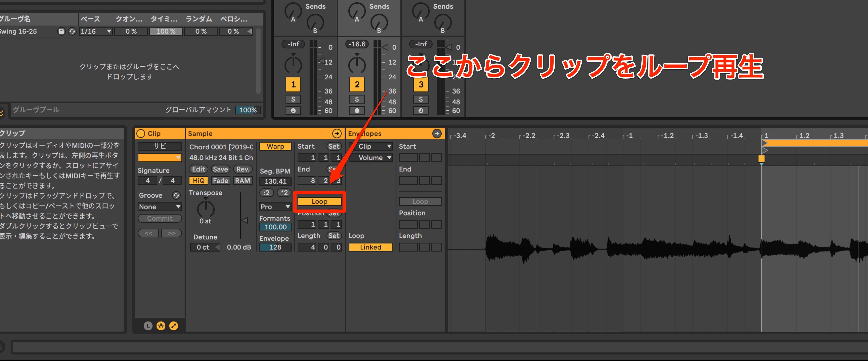Screen dimensions: 868x361
Task: Click Envelopes box toggle arrow icon
Action: point(437,134)
